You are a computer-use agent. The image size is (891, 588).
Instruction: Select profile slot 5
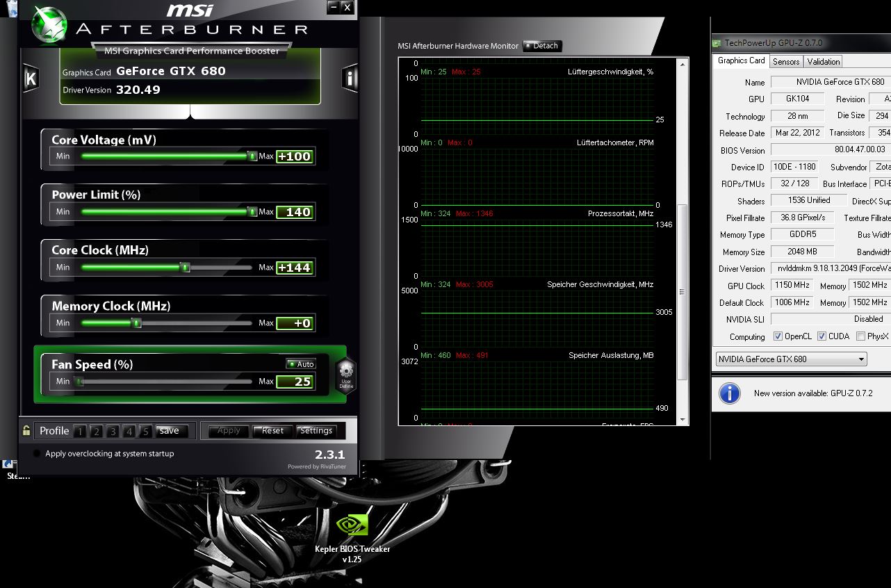(x=145, y=432)
